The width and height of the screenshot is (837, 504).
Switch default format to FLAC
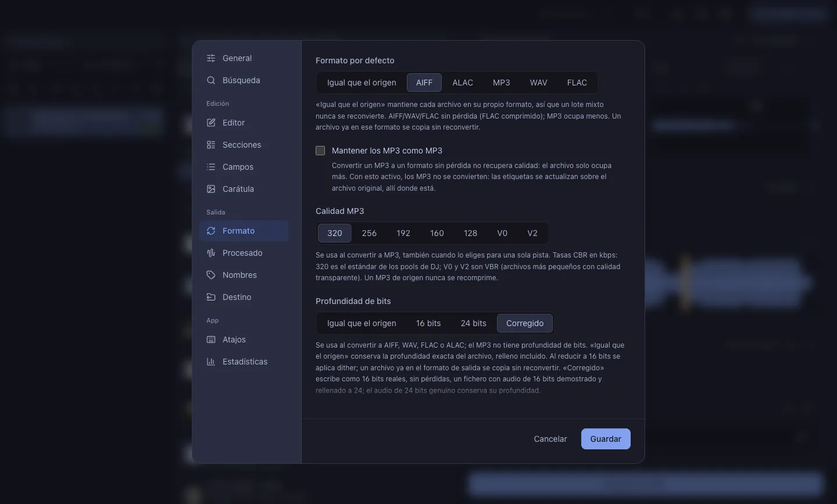pos(577,83)
